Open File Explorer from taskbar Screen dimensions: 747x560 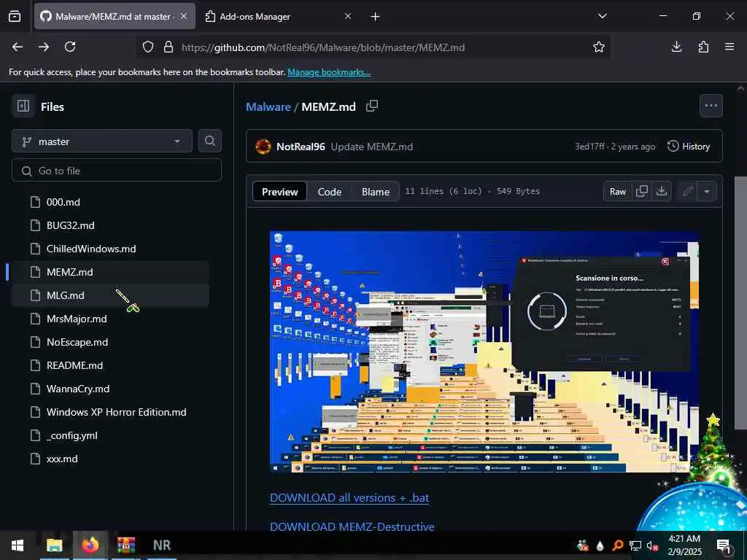54,545
